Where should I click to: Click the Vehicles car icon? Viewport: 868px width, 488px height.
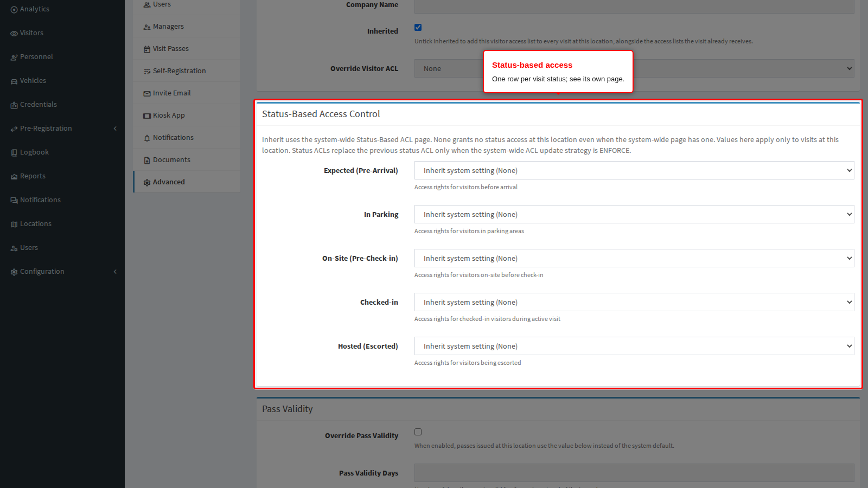(14, 81)
